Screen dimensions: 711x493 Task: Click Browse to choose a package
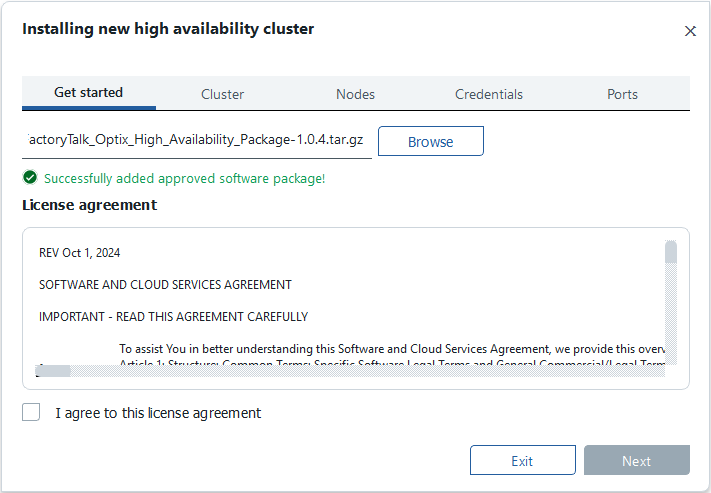(x=431, y=142)
